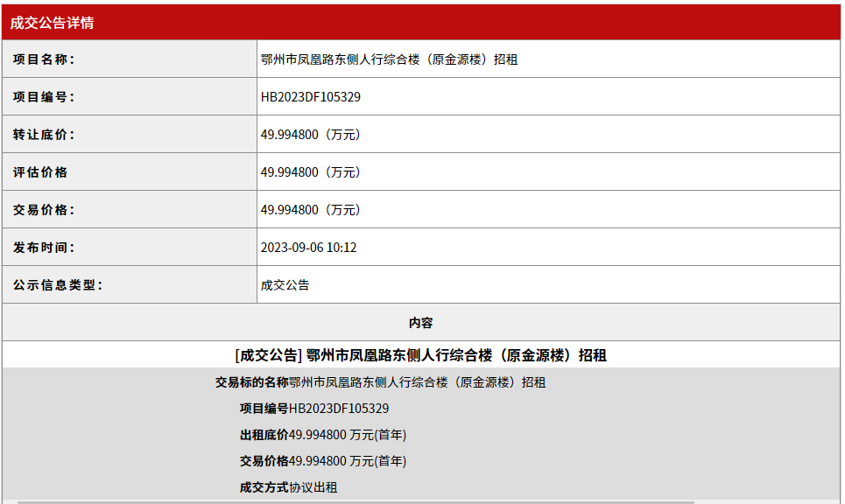Screen dimensions: 845x504
Task: Click the 项目编号 label cell
Action: click(130, 96)
